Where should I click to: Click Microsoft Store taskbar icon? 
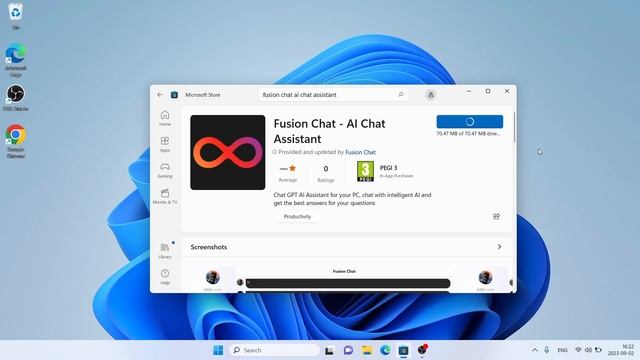[403, 350]
